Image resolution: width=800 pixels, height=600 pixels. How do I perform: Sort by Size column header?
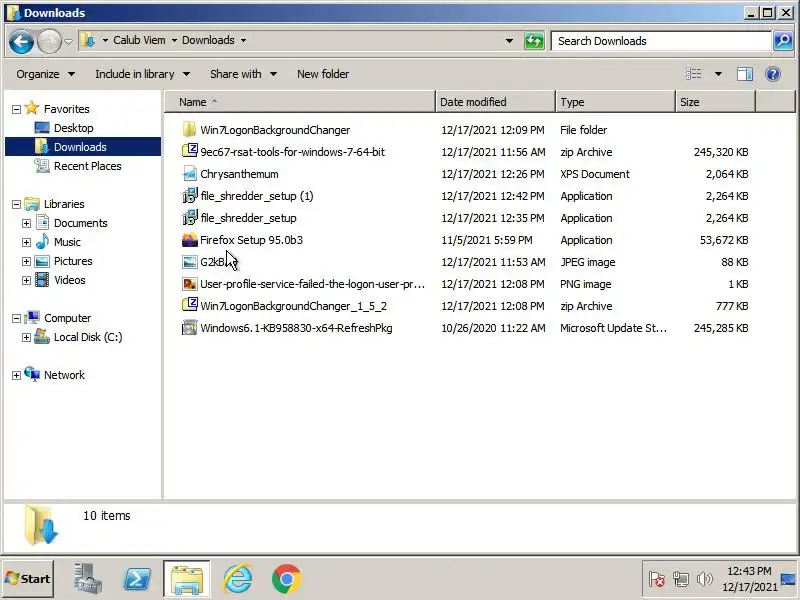coord(715,102)
